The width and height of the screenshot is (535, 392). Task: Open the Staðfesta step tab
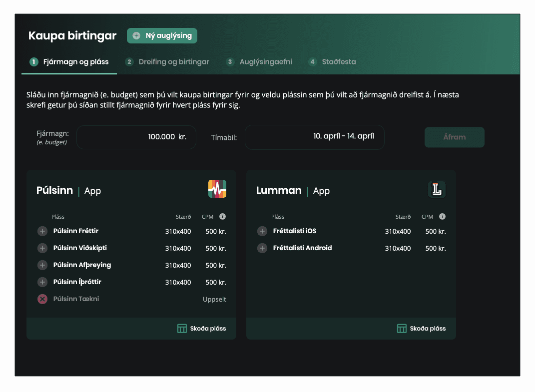point(332,62)
